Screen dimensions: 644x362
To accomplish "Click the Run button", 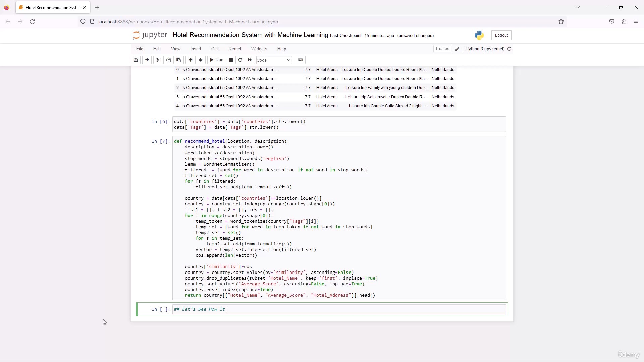I will pos(216,60).
